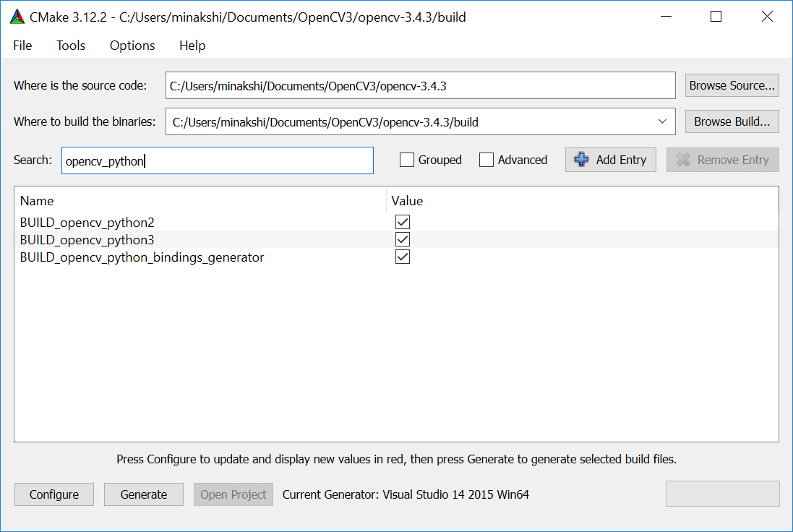Expand the build binaries path dropdown

pos(662,121)
